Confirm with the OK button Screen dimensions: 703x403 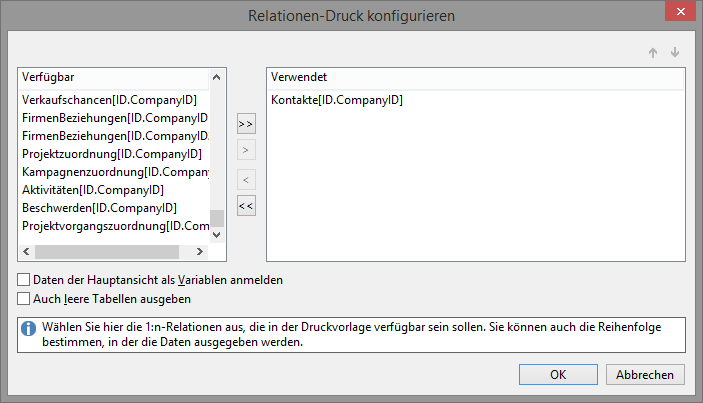[x=558, y=375]
